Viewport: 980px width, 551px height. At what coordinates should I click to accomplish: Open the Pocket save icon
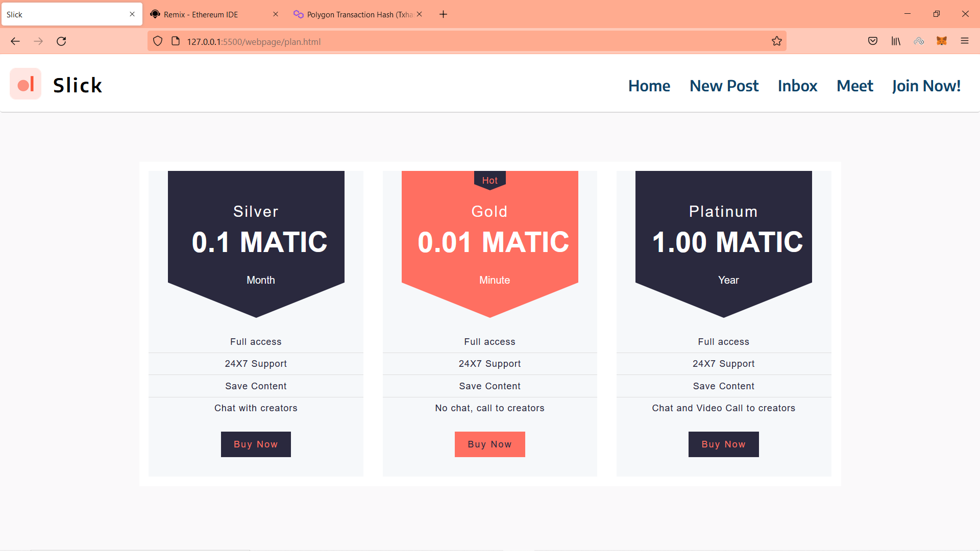(x=873, y=41)
